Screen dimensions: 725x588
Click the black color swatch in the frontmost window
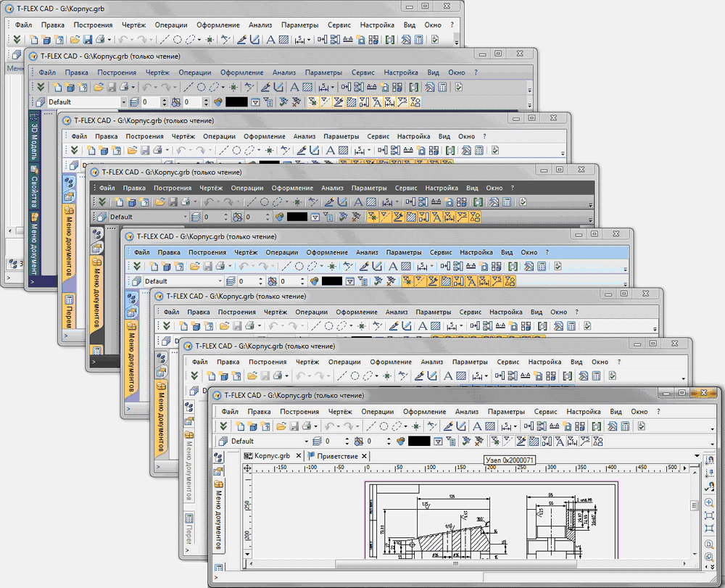(x=419, y=441)
